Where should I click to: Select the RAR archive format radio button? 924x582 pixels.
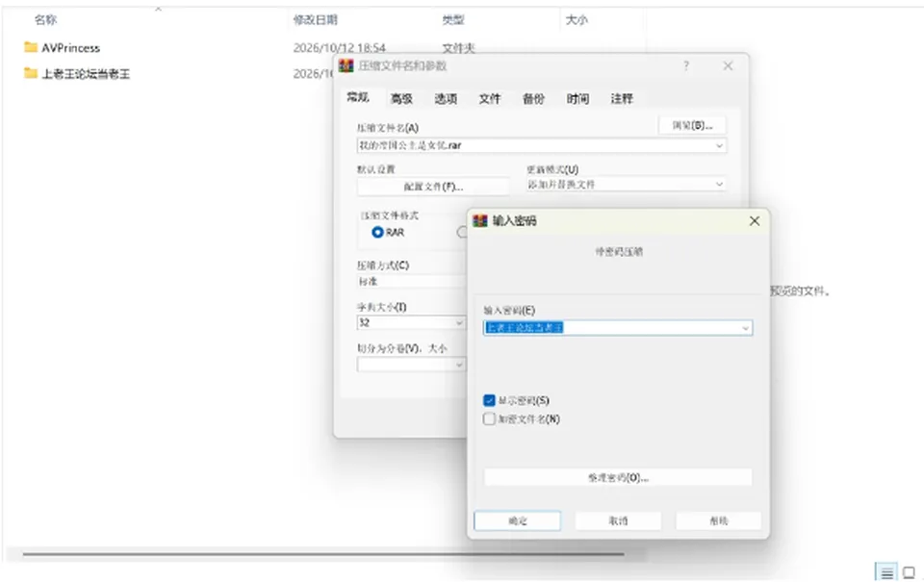(377, 233)
